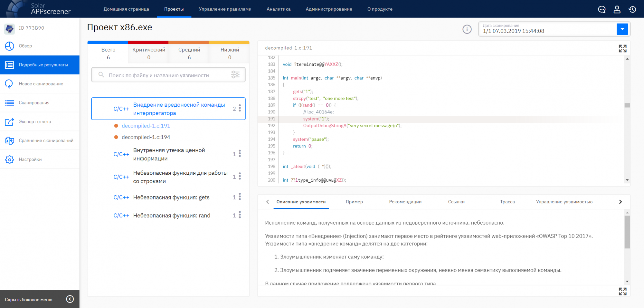
Task: Open Управление правилами in top menu
Action: click(x=225, y=9)
